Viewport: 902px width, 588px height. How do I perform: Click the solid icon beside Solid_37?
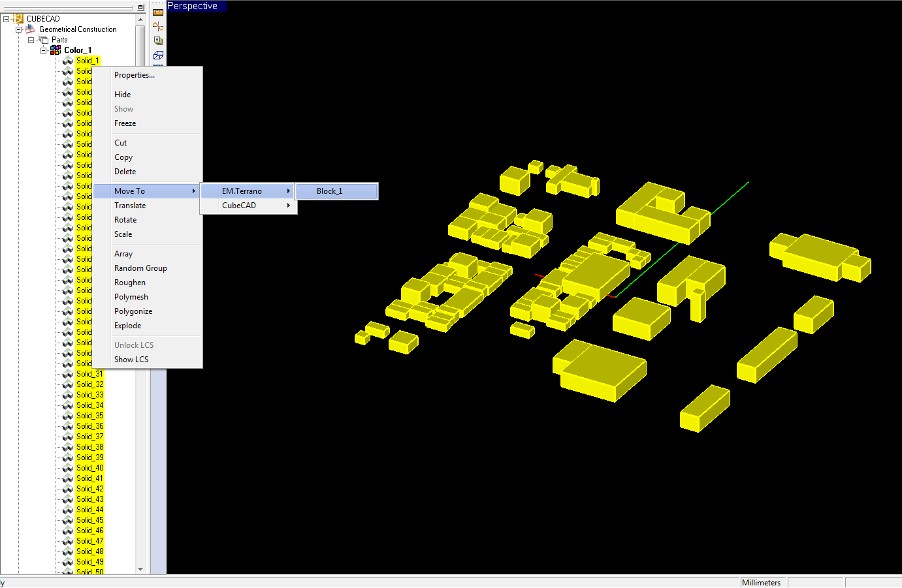tap(68, 437)
